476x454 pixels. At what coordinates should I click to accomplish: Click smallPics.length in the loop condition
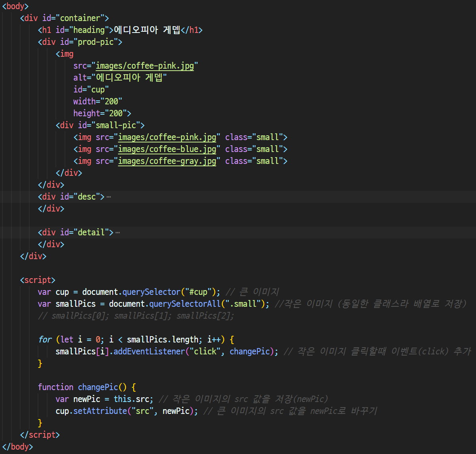[163, 340]
